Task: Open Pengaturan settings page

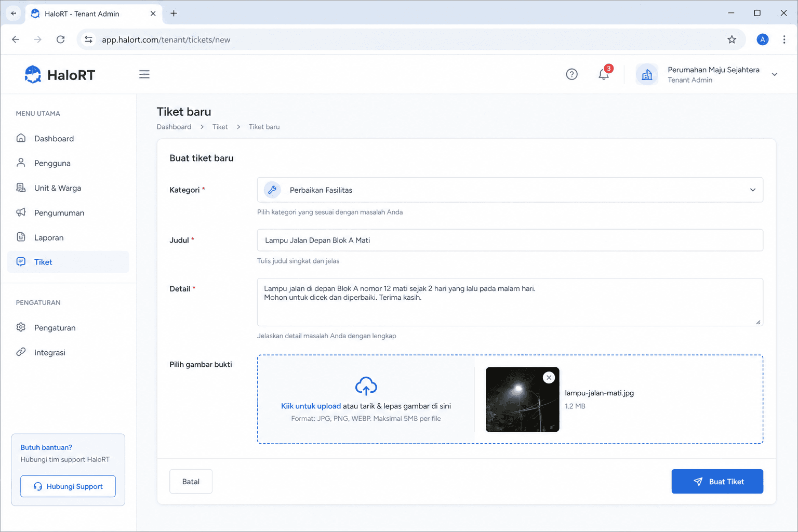Action: coord(68,327)
